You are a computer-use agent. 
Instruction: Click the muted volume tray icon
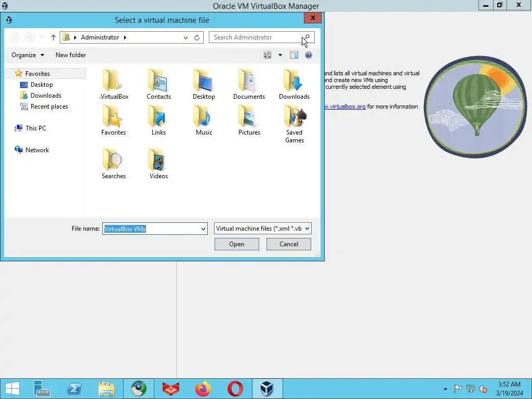tap(483, 389)
